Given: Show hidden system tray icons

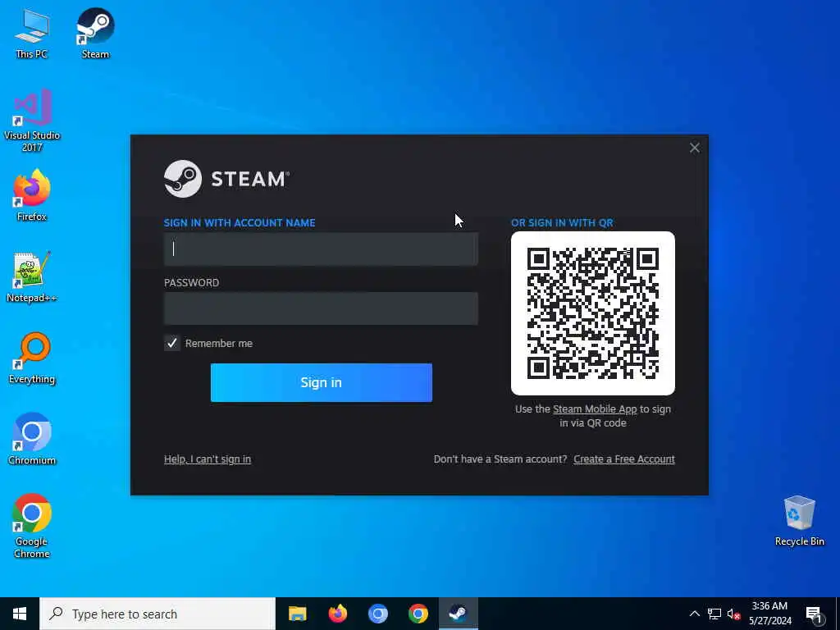Looking at the screenshot, I should click(694, 614).
